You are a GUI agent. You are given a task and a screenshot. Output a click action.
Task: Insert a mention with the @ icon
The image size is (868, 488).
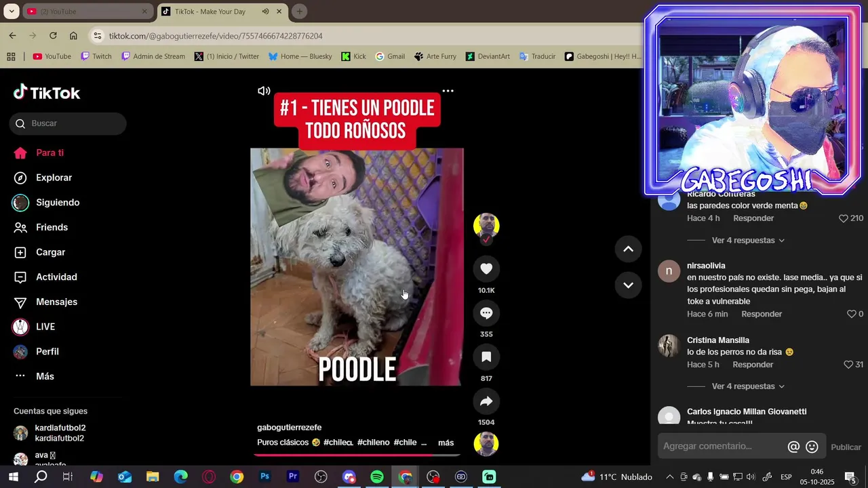793,447
